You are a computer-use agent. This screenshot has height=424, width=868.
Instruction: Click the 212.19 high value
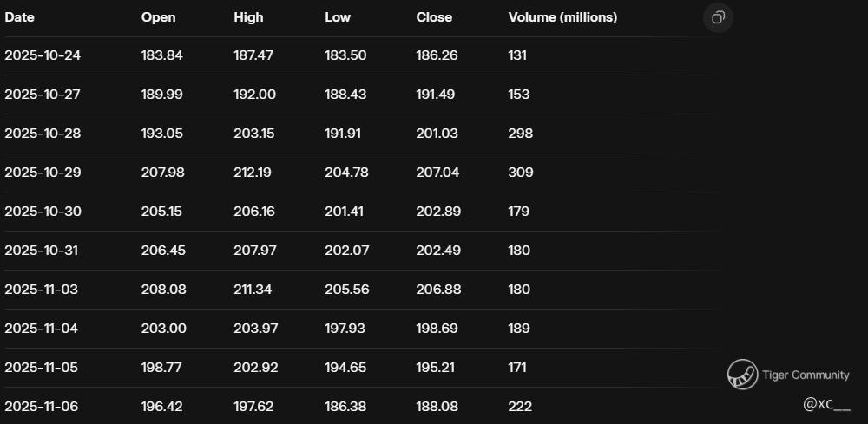[x=253, y=173]
